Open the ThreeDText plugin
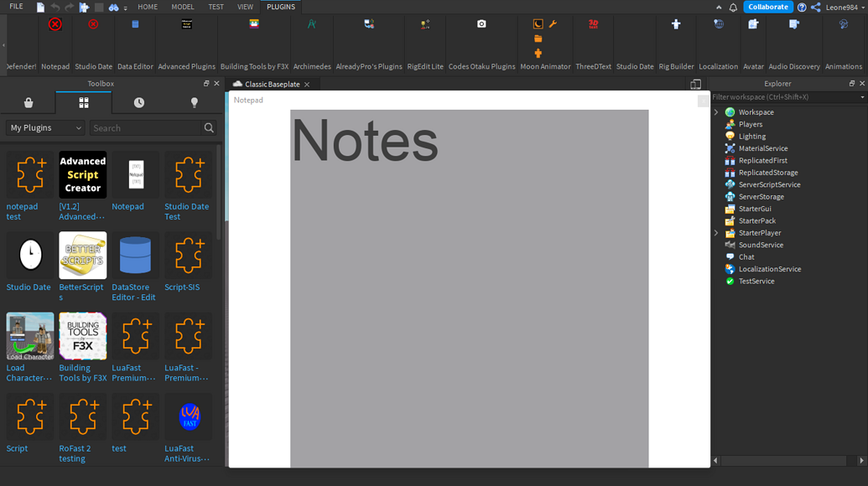The image size is (868, 486). point(594,24)
